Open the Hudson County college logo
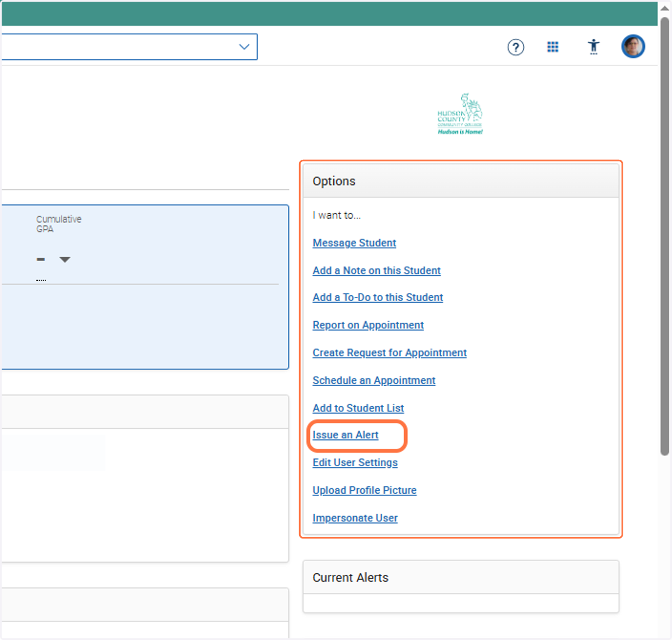Image resolution: width=672 pixels, height=640 pixels. click(x=460, y=114)
